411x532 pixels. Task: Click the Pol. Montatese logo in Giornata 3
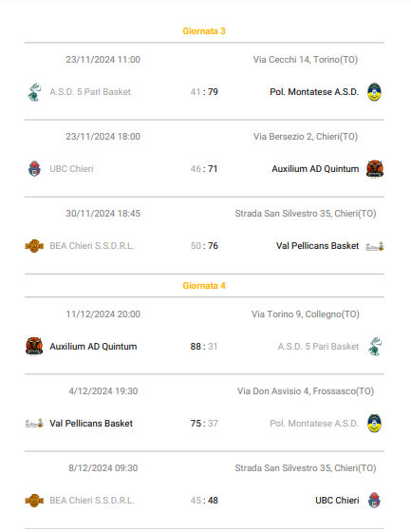pyautogui.click(x=374, y=92)
